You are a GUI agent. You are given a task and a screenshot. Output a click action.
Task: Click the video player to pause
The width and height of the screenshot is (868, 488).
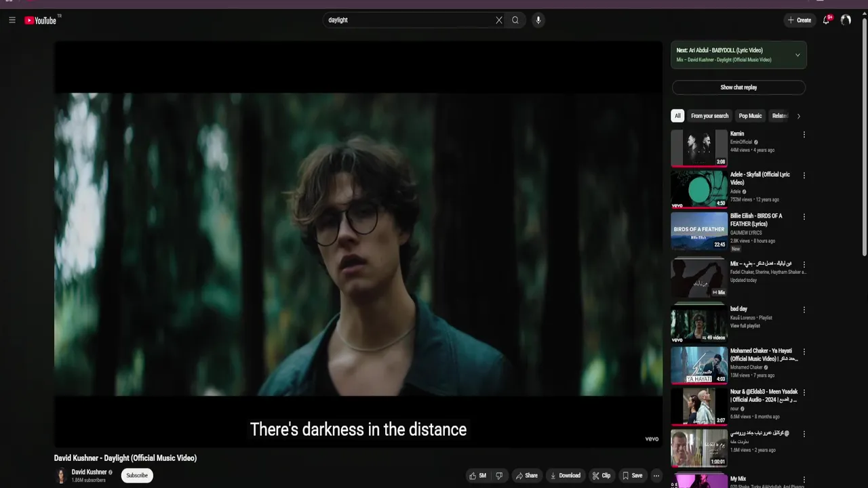tap(358, 244)
